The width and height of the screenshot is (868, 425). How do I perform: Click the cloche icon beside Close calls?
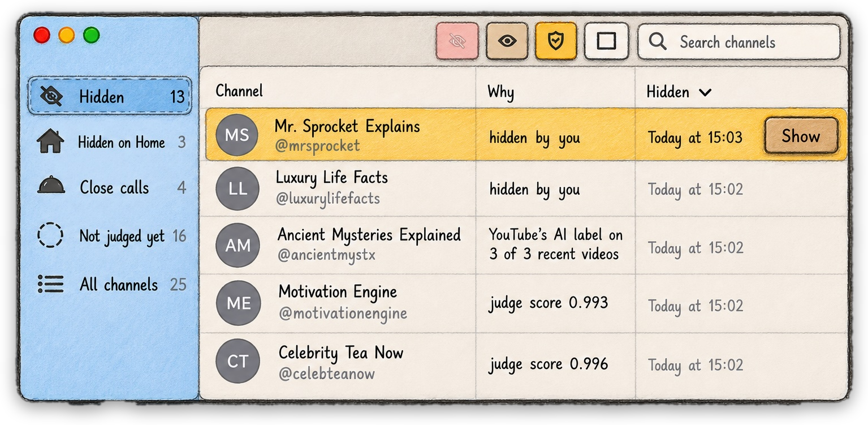[51, 185]
